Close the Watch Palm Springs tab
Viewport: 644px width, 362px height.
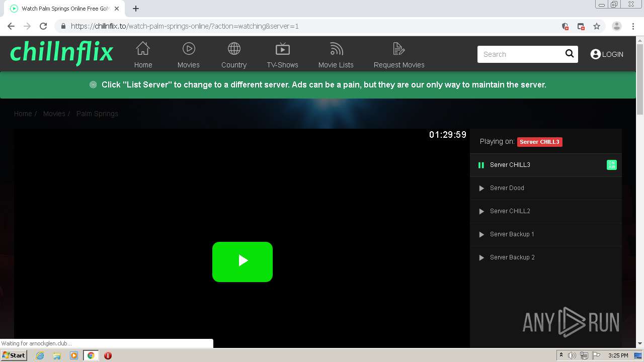click(118, 9)
